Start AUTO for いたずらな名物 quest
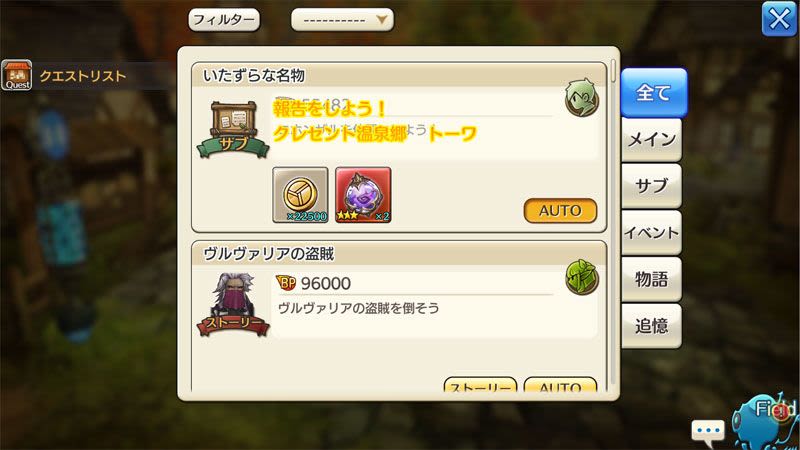This screenshot has width=800, height=450. point(560,211)
